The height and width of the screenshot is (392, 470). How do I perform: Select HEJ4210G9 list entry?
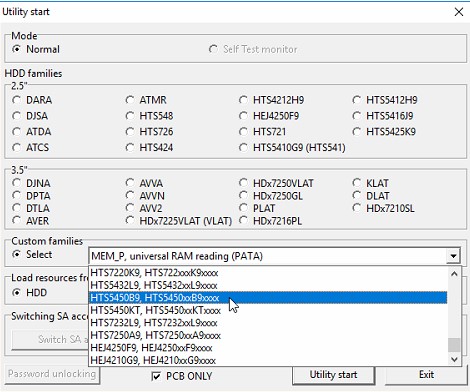[268, 360]
